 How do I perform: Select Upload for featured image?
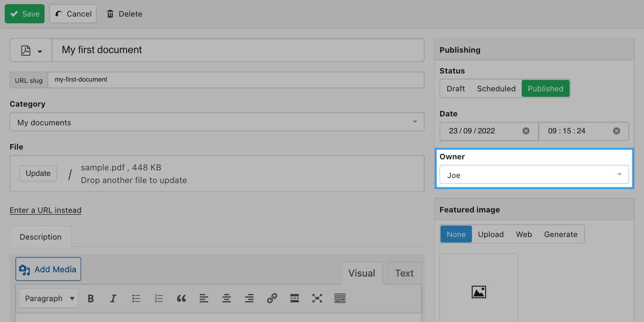491,234
